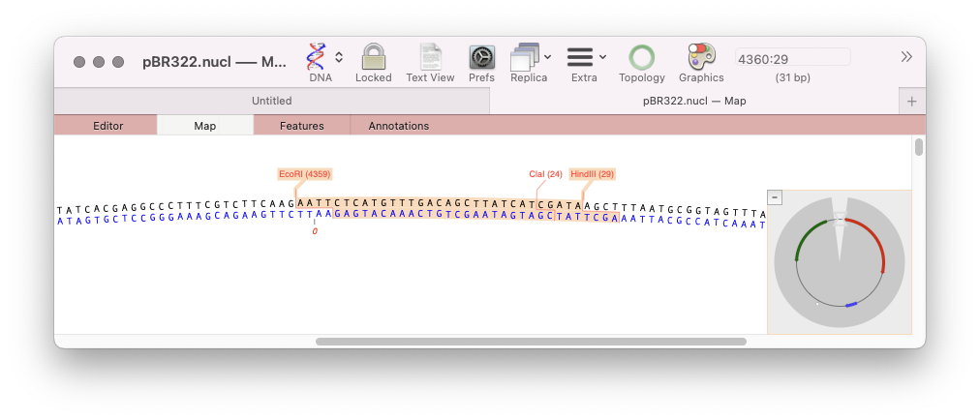Show hidden toolbar items overflow chevron
This screenshot has height=420, width=980.
[906, 57]
